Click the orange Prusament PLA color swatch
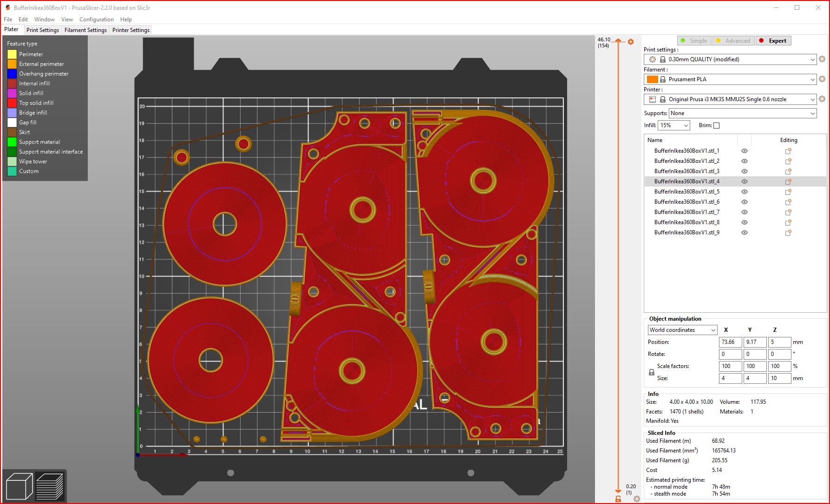The height and width of the screenshot is (504, 830). (652, 79)
